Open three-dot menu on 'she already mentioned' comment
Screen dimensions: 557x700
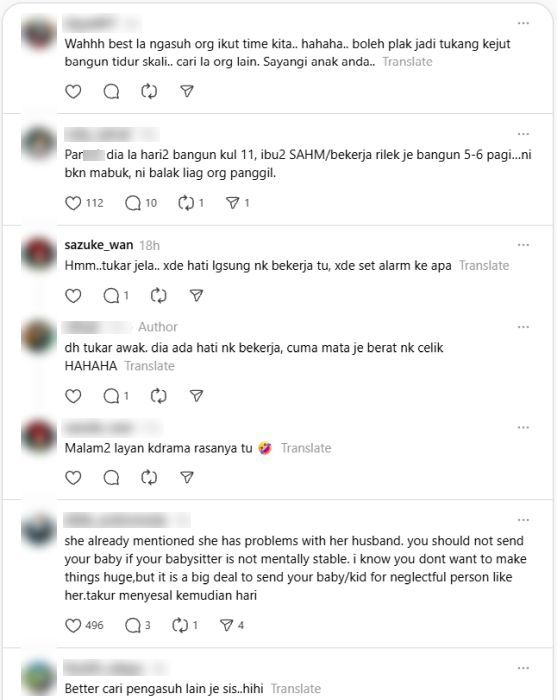pos(523,520)
